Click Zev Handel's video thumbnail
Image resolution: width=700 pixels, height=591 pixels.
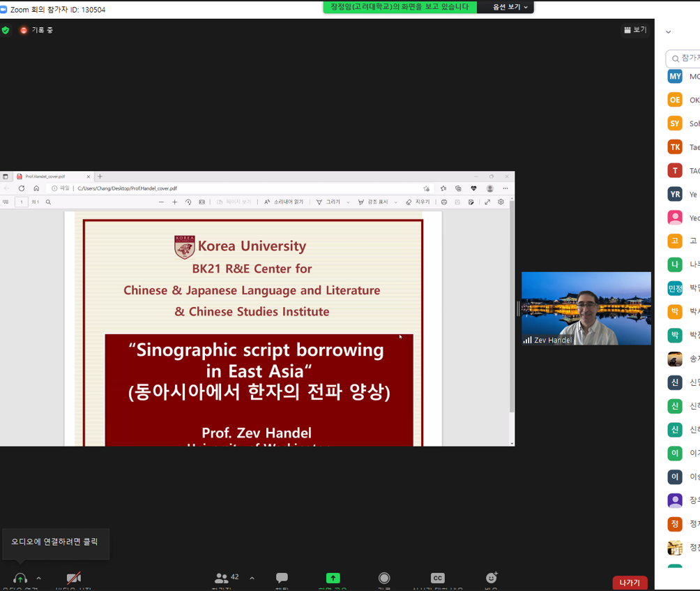586,308
